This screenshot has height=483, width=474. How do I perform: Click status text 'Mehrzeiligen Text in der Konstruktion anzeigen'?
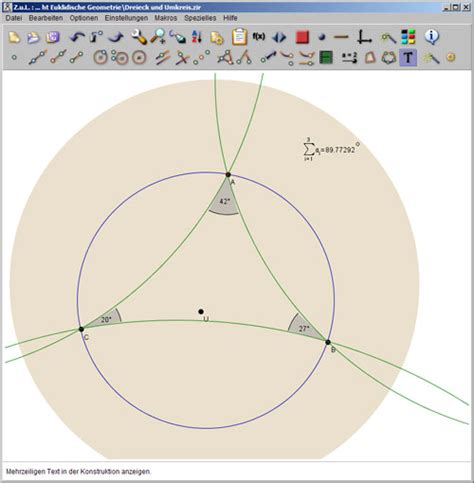point(78,472)
